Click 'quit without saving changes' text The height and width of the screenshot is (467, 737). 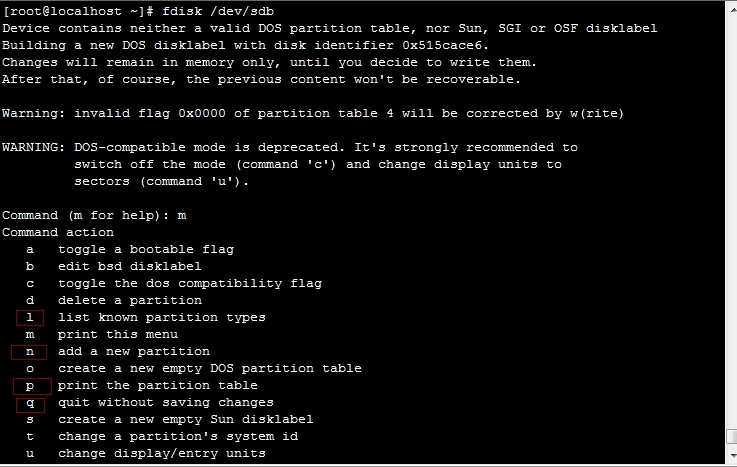165,403
